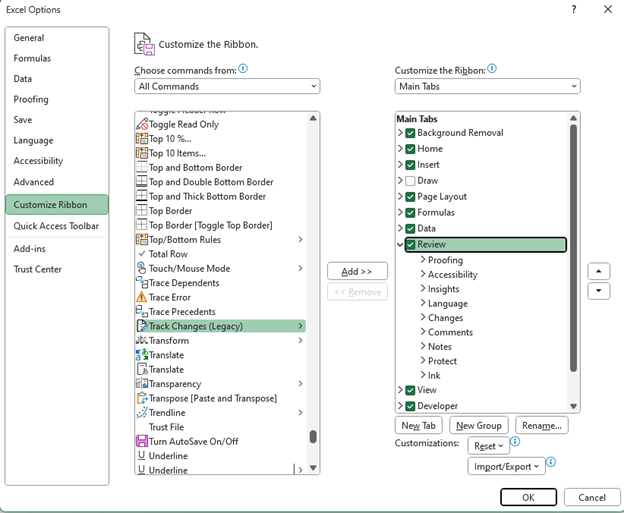The width and height of the screenshot is (624, 513).
Task: Click the Top and Thick Bottom Border icon
Action: [142, 196]
